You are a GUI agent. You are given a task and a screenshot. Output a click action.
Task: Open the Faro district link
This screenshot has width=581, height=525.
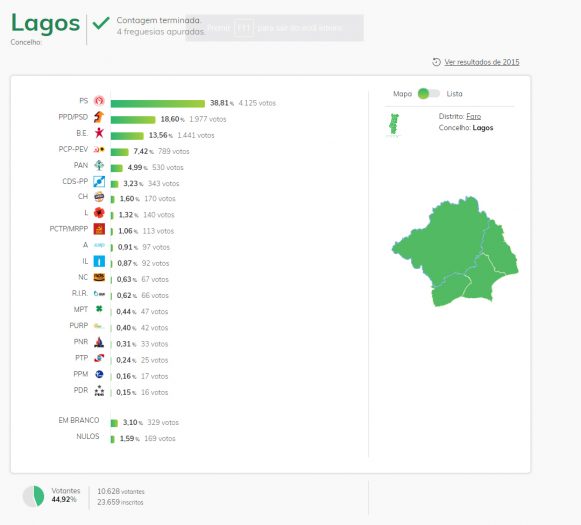(x=473, y=116)
